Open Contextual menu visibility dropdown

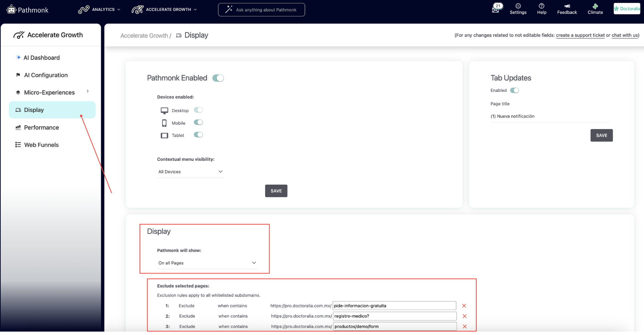click(190, 172)
